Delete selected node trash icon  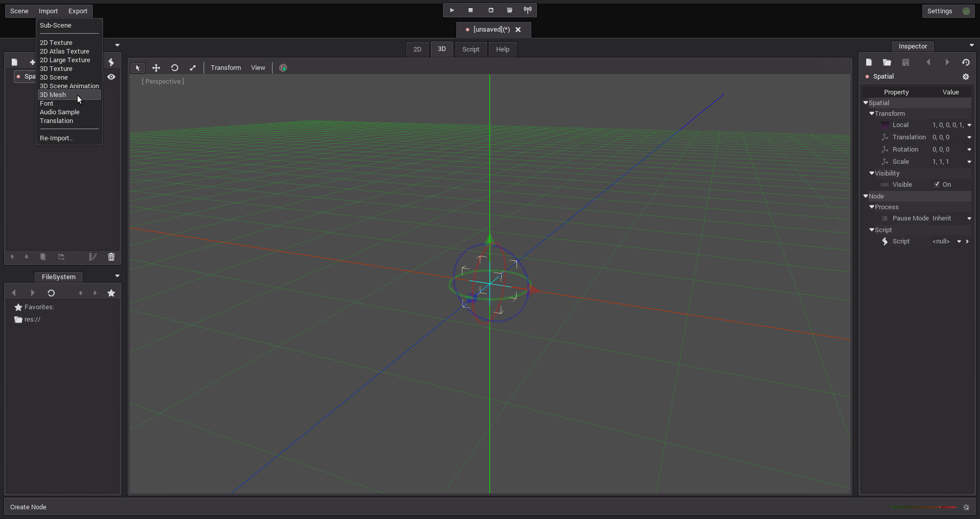coord(111,257)
